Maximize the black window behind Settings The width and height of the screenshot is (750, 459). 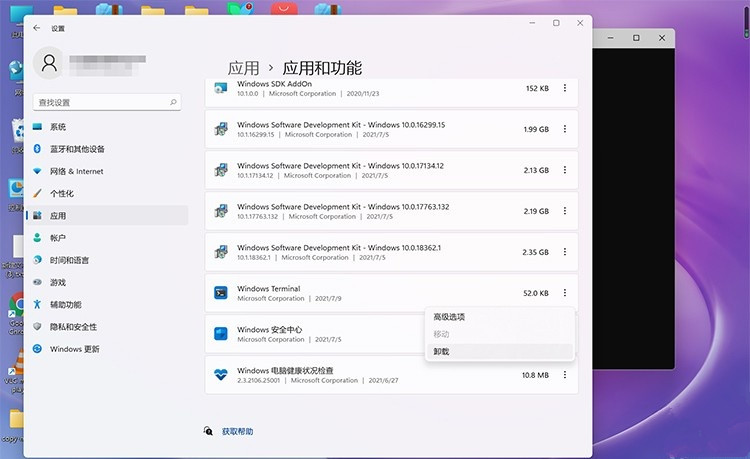point(636,38)
